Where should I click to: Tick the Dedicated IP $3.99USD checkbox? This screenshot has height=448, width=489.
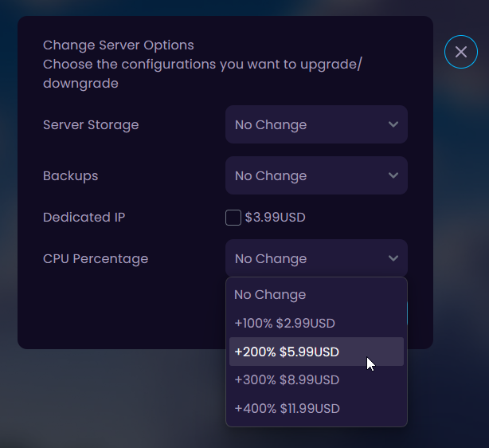[233, 218]
